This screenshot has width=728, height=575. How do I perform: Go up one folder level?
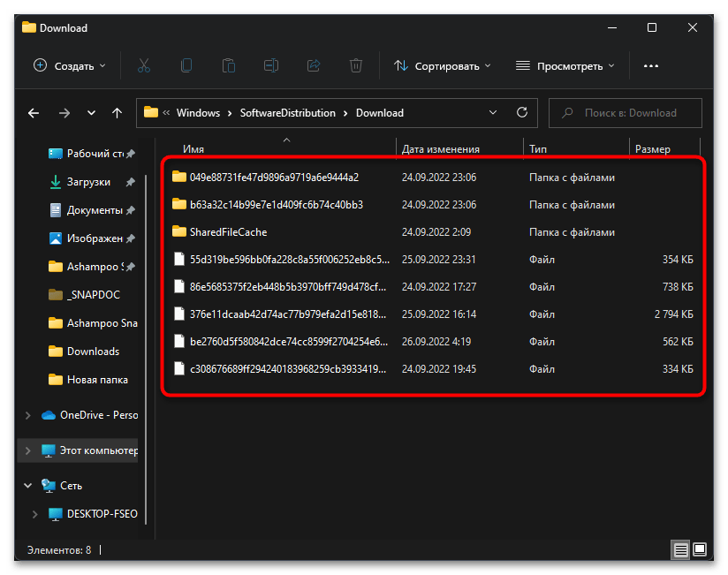[x=117, y=113]
